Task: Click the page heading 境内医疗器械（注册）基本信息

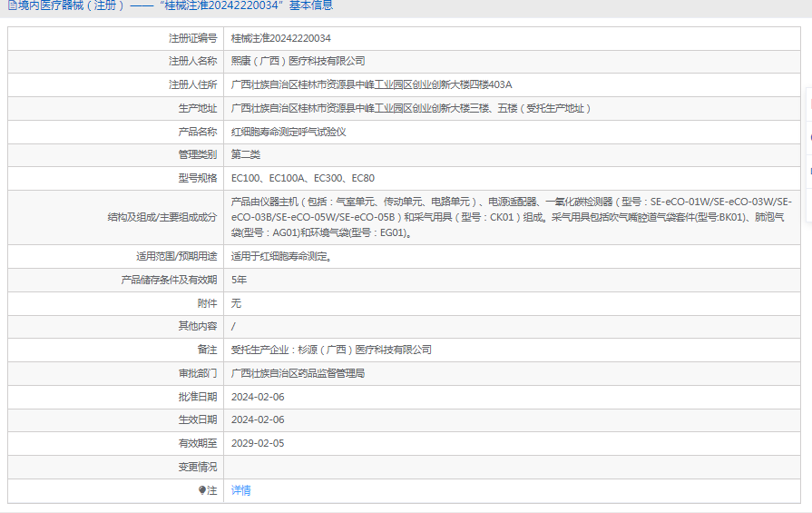Action: (175, 5)
